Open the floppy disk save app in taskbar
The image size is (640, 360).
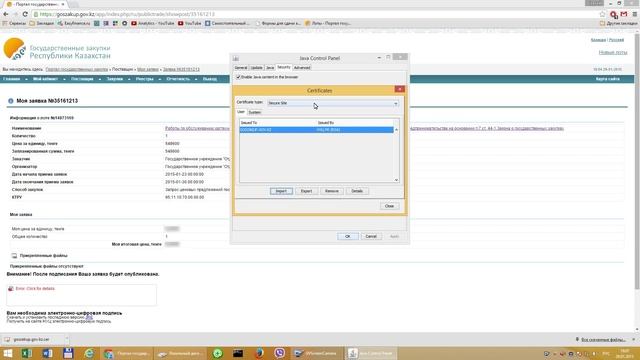click(x=68, y=353)
